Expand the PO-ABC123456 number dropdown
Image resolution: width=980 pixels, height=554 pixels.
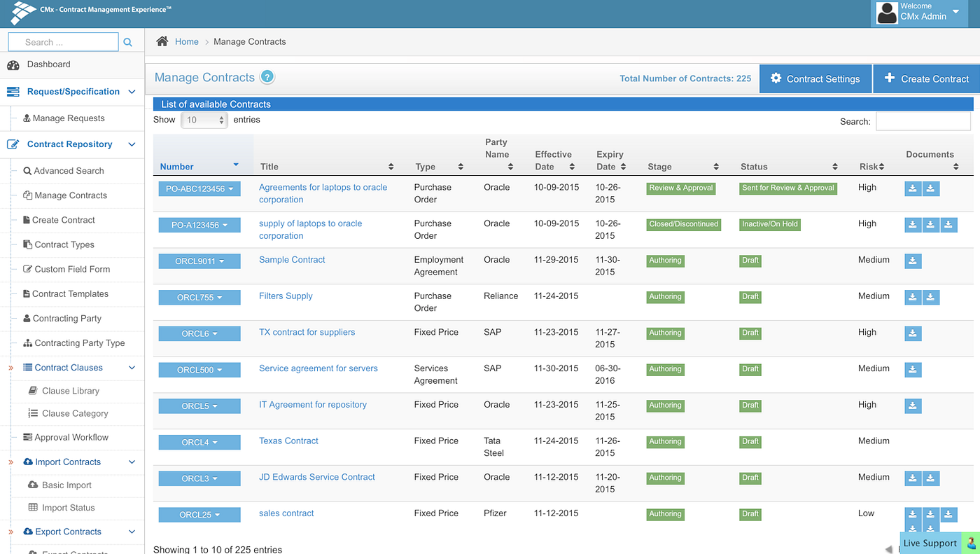pos(199,188)
